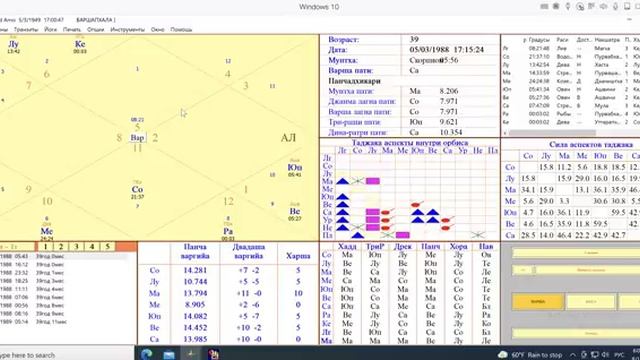Click the Таджака аспекты внутри орбиса heading
640x360 pixels.
tap(410, 142)
